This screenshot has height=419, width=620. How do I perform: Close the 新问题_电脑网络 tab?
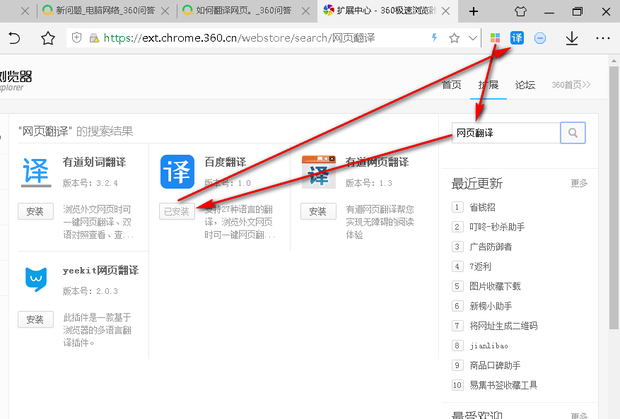pyautogui.click(x=165, y=11)
